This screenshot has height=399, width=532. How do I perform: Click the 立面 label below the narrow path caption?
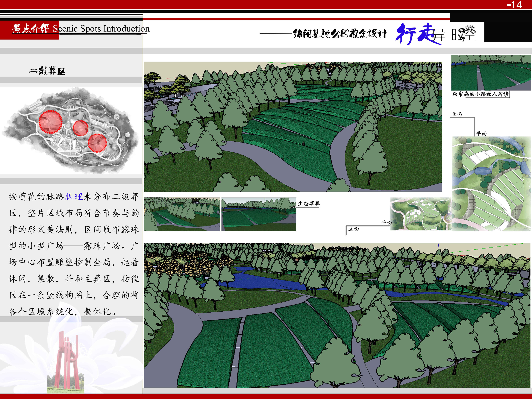point(457,114)
